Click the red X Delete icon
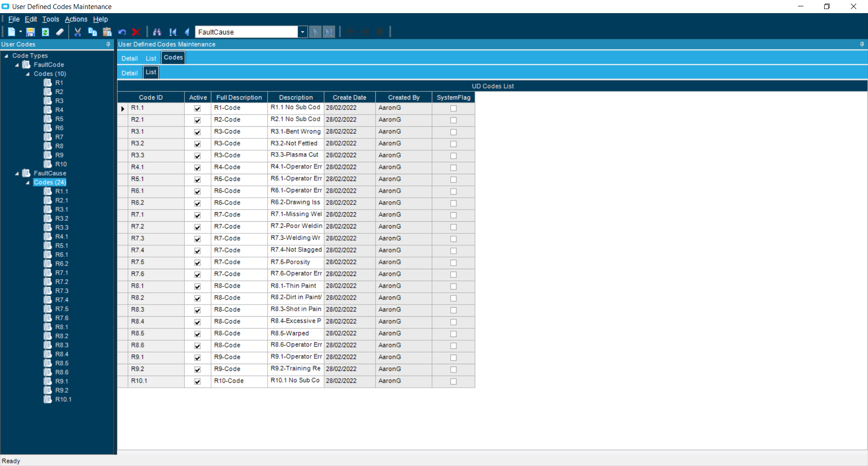The height and width of the screenshot is (466, 868). tap(136, 32)
